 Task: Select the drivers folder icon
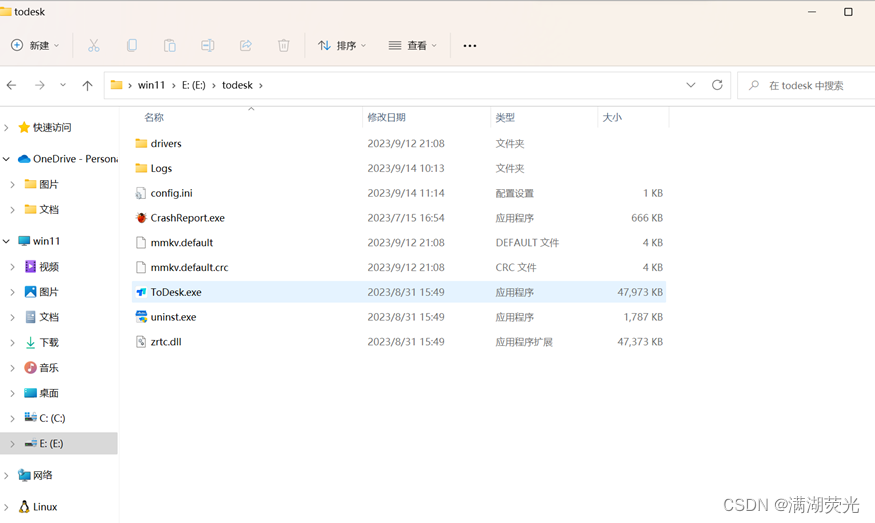coord(141,143)
